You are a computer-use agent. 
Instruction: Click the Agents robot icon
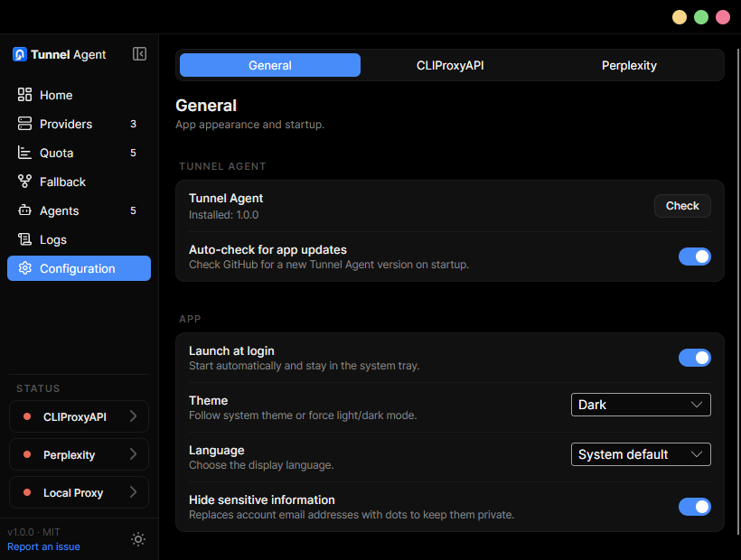pos(24,210)
